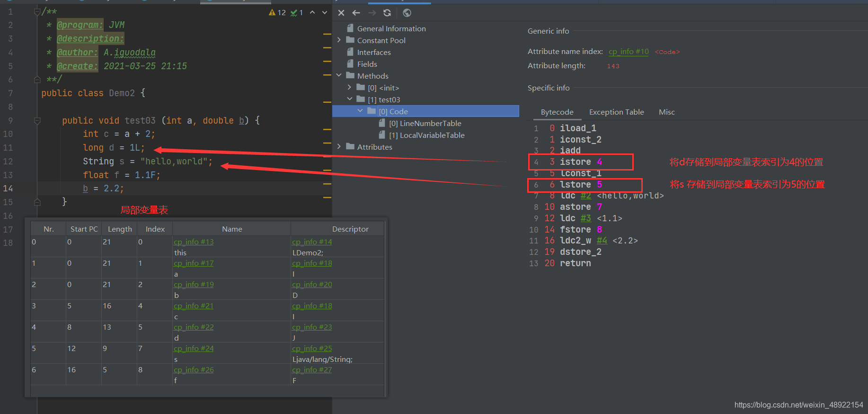Click the Nr. column header
The image size is (868, 414).
[x=48, y=229]
